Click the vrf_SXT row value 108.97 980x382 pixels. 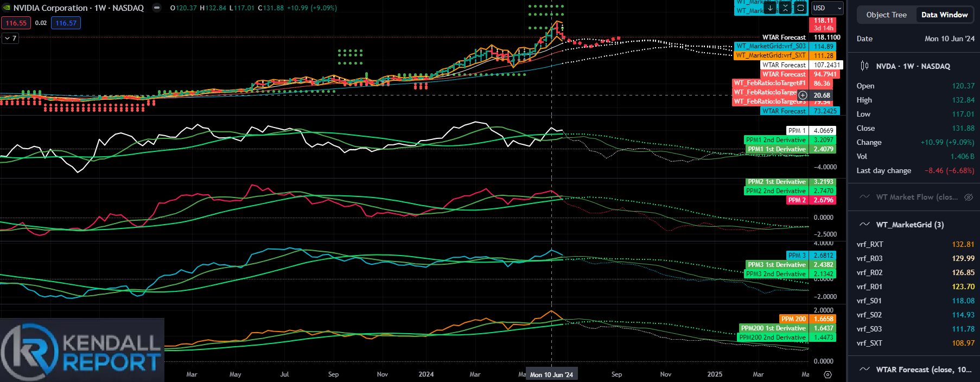963,343
